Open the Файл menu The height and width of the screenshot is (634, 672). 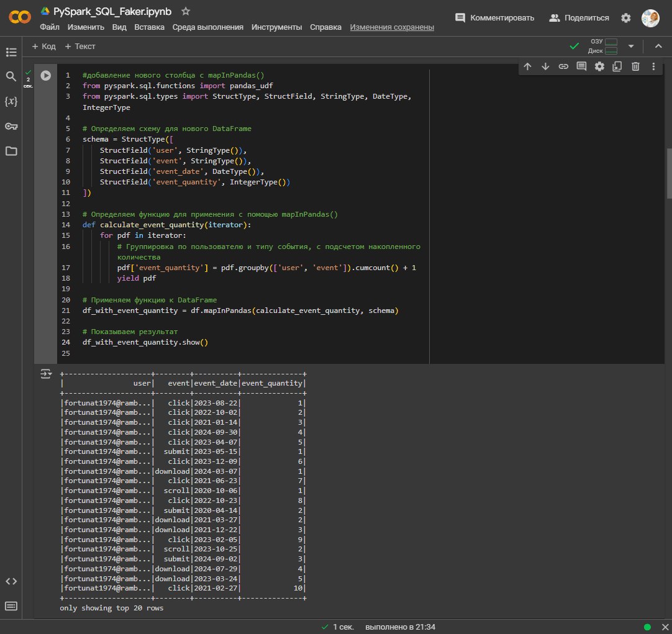coord(50,27)
